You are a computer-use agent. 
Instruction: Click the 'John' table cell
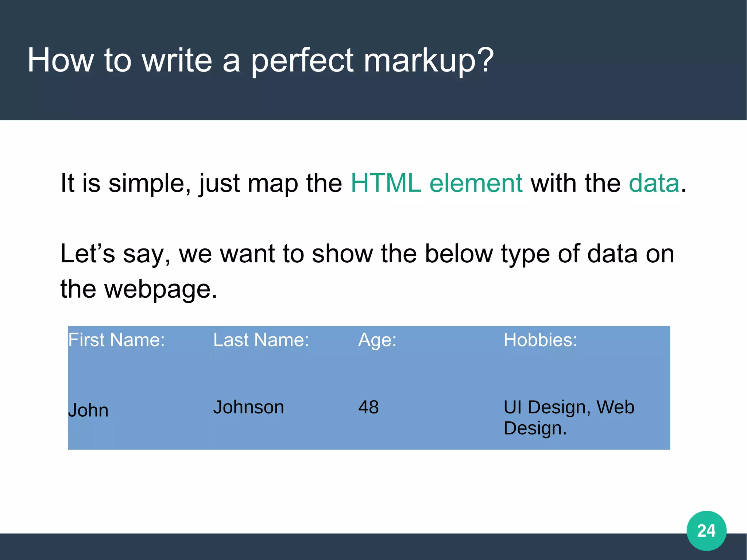click(140, 421)
